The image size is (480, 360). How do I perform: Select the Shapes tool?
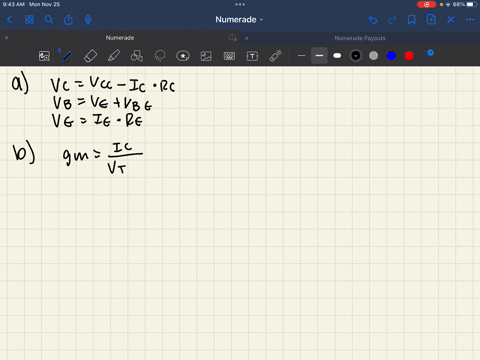tap(137, 56)
